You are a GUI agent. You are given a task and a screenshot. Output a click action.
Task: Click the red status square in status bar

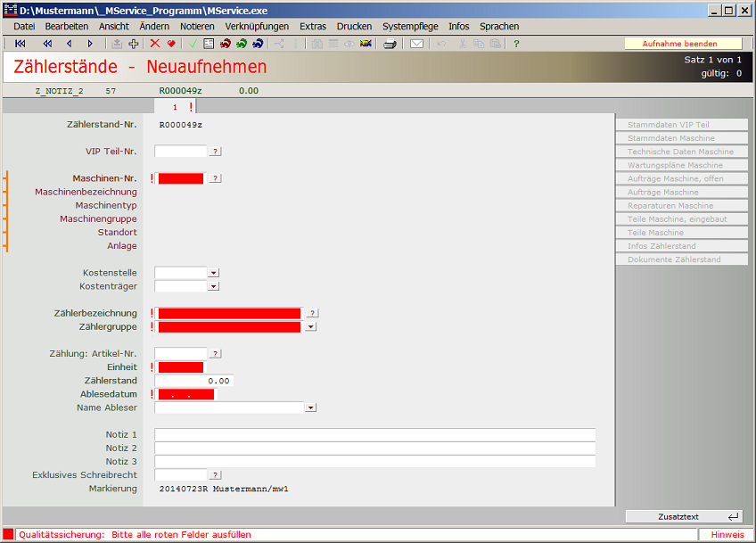[x=9, y=534]
